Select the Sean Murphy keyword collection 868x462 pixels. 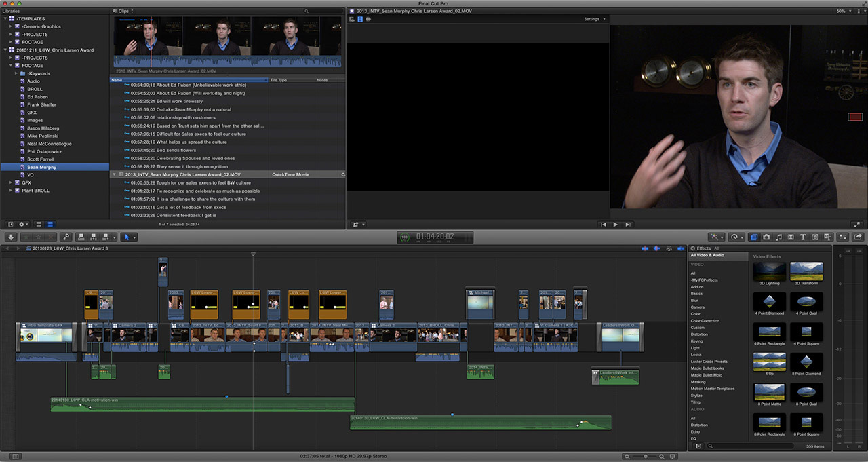[41, 167]
